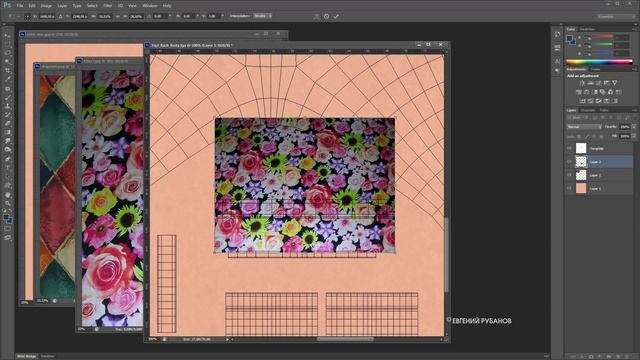Select the Gradient tool
The image size is (640, 360).
click(x=7, y=132)
